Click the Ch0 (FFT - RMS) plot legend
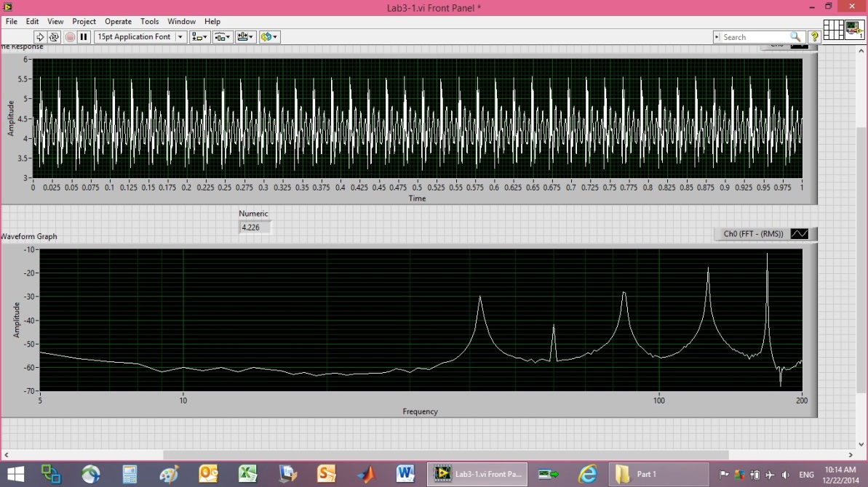The image size is (868, 487). (753, 234)
